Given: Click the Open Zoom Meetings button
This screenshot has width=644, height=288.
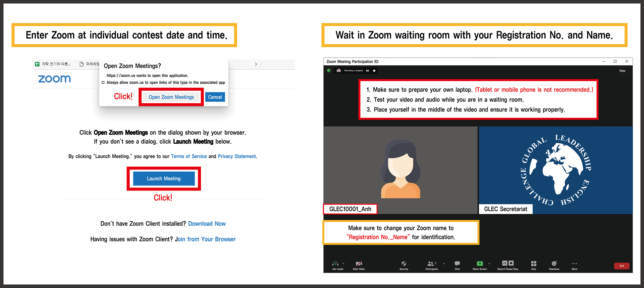Looking at the screenshot, I should [171, 97].
